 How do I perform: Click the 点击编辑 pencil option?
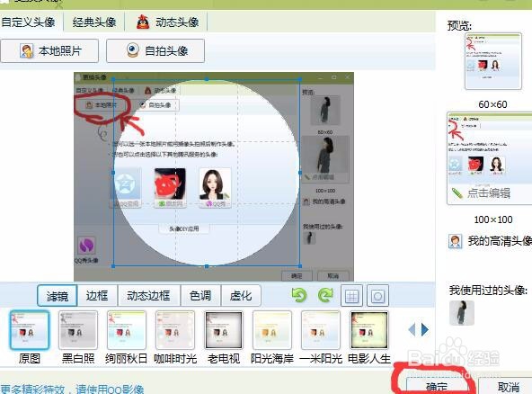tap(481, 193)
